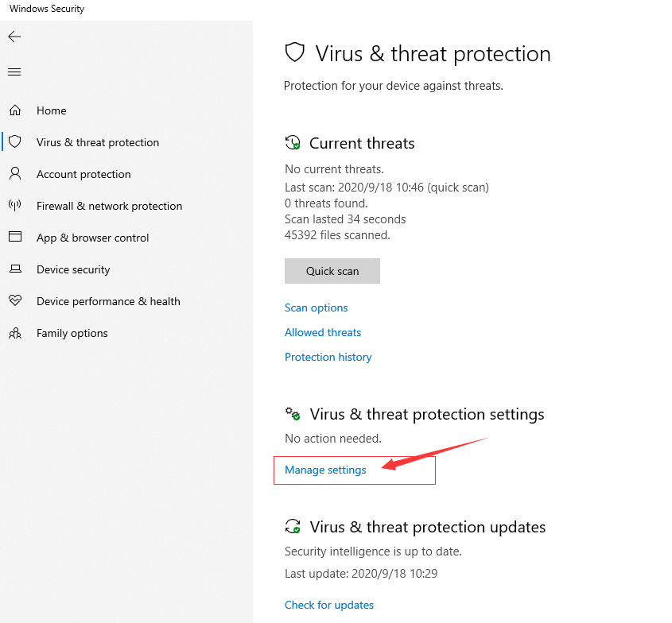Screen dimensions: 672x623
Task: Click the Current threats status shield icon
Action: [293, 142]
